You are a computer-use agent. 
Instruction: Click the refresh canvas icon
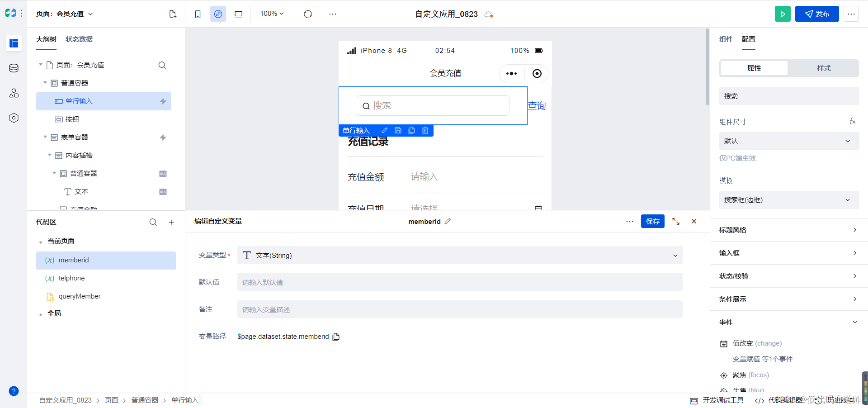point(308,14)
